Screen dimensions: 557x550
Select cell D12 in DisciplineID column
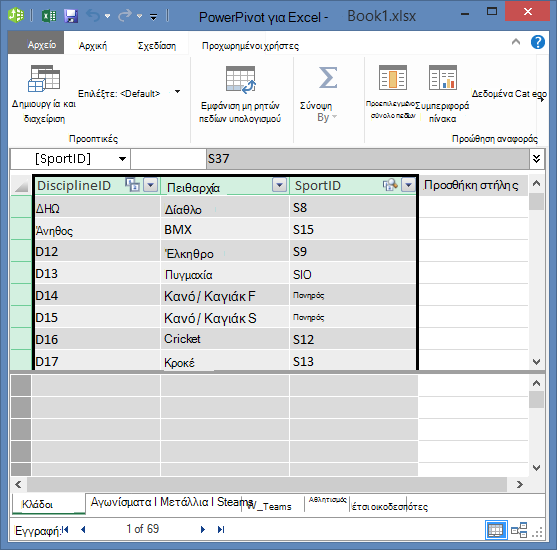(97, 252)
